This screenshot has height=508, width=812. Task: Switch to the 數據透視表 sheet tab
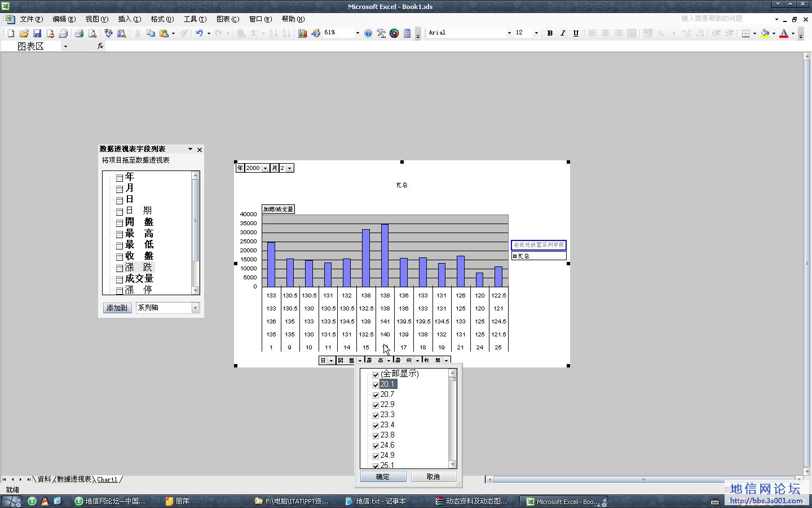(74, 479)
